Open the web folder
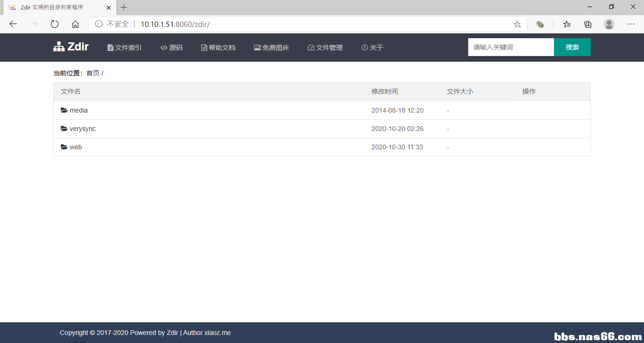644x343 pixels. (x=75, y=147)
